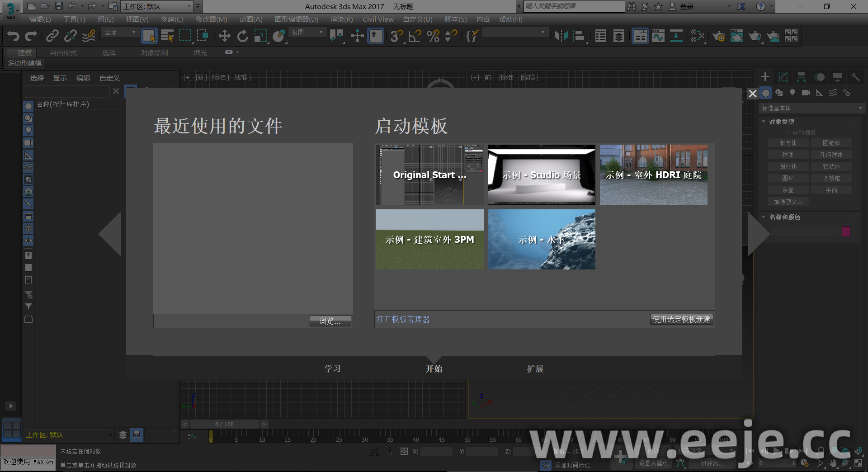Select the Move transform tool

224,36
